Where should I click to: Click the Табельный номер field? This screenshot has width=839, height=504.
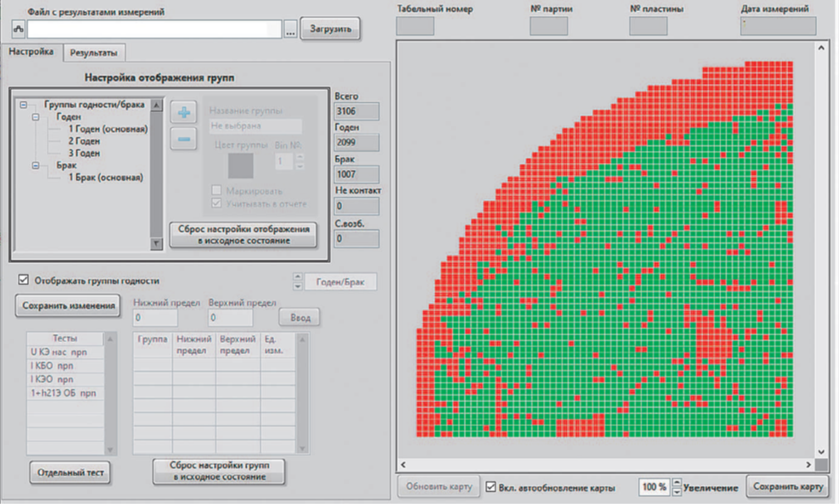pyautogui.click(x=415, y=26)
